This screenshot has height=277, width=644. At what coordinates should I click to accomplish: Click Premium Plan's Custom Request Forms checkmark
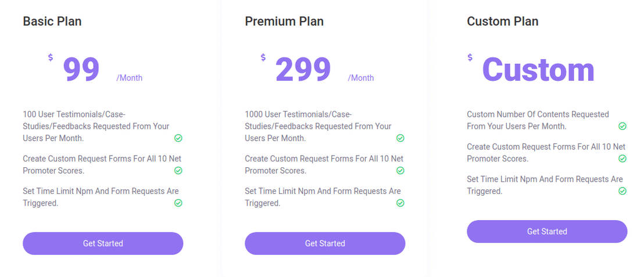click(400, 171)
